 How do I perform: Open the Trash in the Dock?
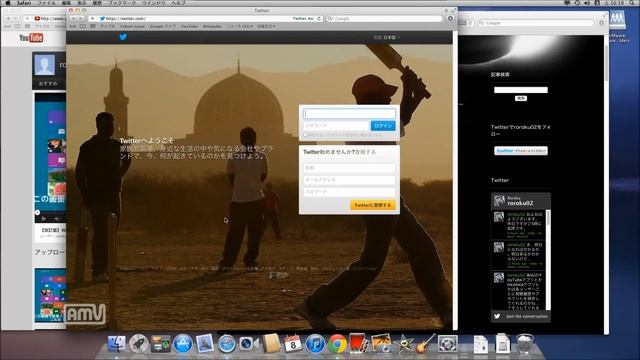click(x=525, y=344)
